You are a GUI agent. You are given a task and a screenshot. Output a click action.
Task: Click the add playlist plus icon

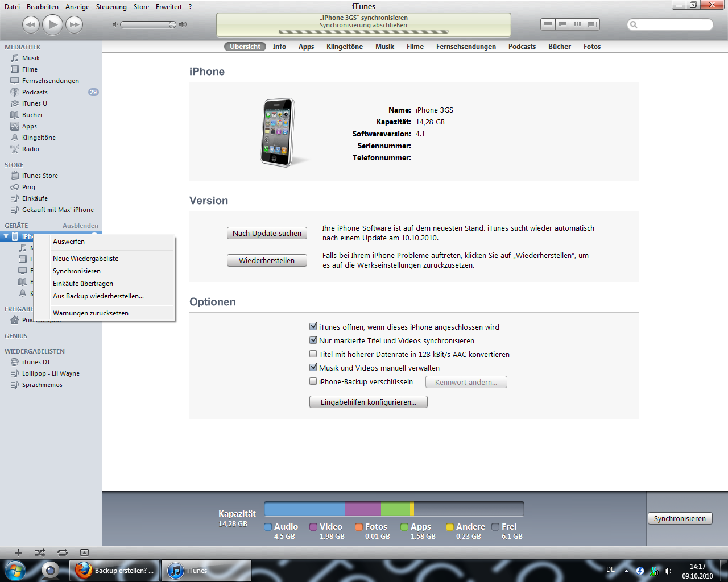[x=18, y=552]
